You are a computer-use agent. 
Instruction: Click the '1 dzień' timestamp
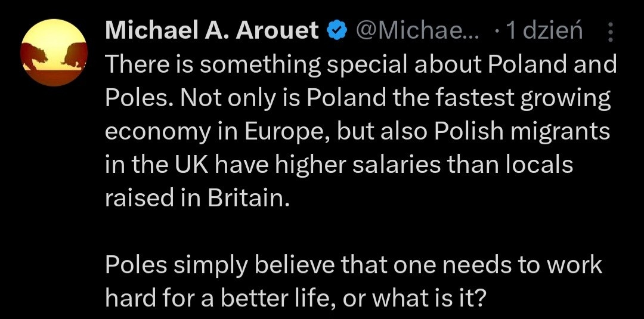pyautogui.click(x=543, y=31)
